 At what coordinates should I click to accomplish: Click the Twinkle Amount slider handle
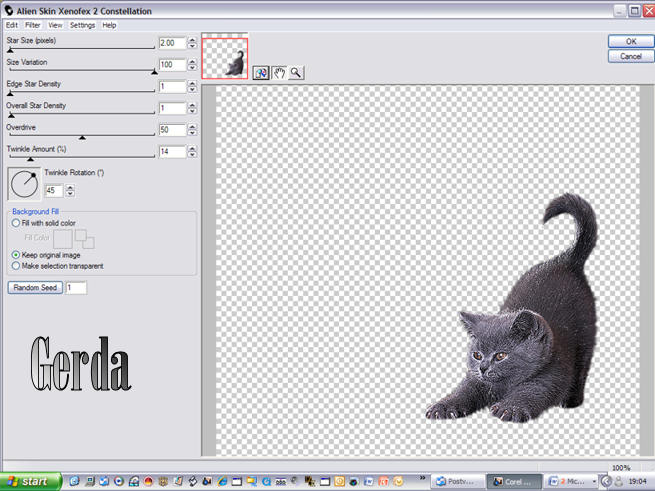coord(30,159)
